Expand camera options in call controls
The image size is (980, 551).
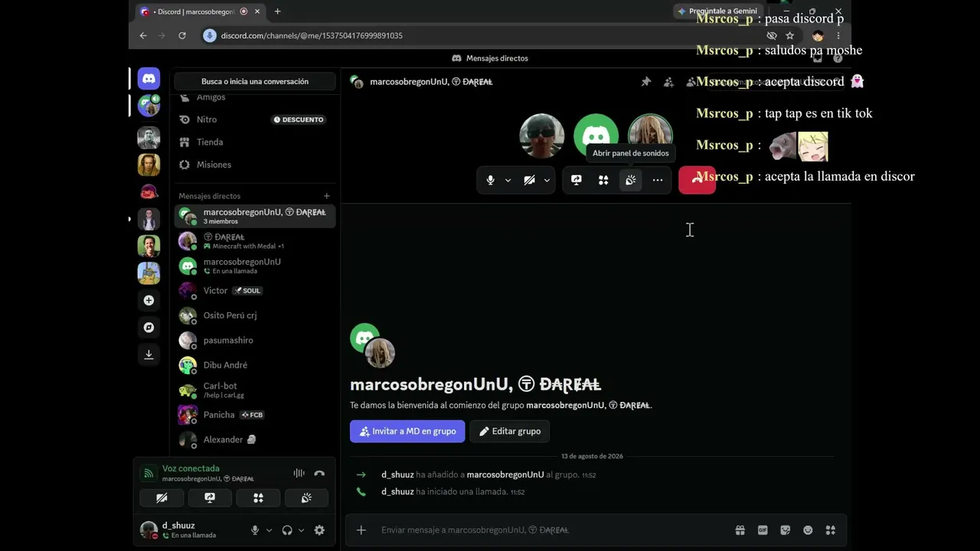pos(547,181)
